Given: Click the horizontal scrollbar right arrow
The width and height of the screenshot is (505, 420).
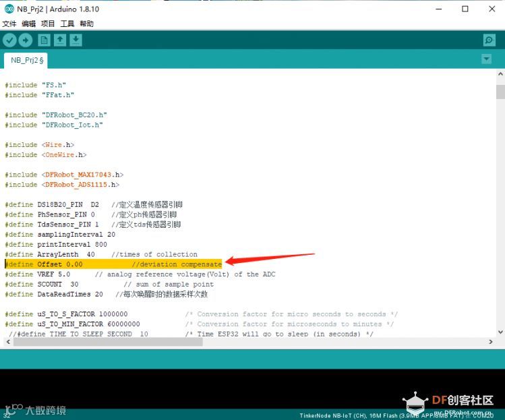Looking at the screenshot, I should point(491,342).
